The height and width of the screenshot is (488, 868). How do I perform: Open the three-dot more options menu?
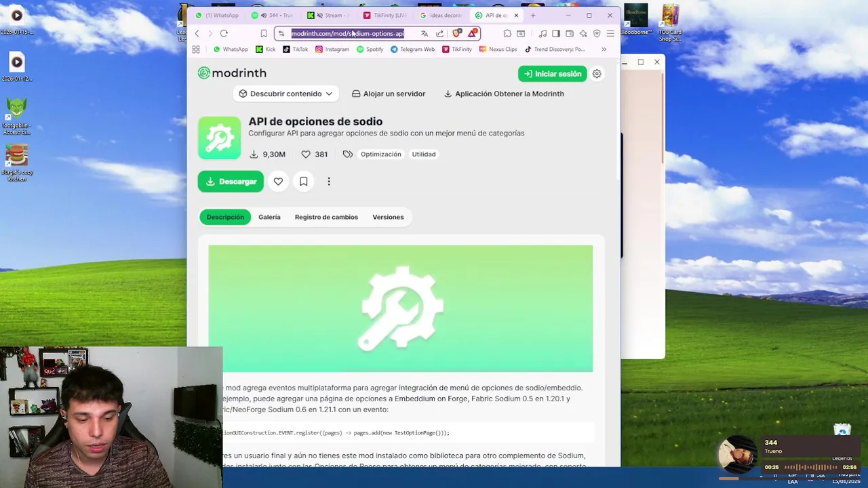[329, 182]
